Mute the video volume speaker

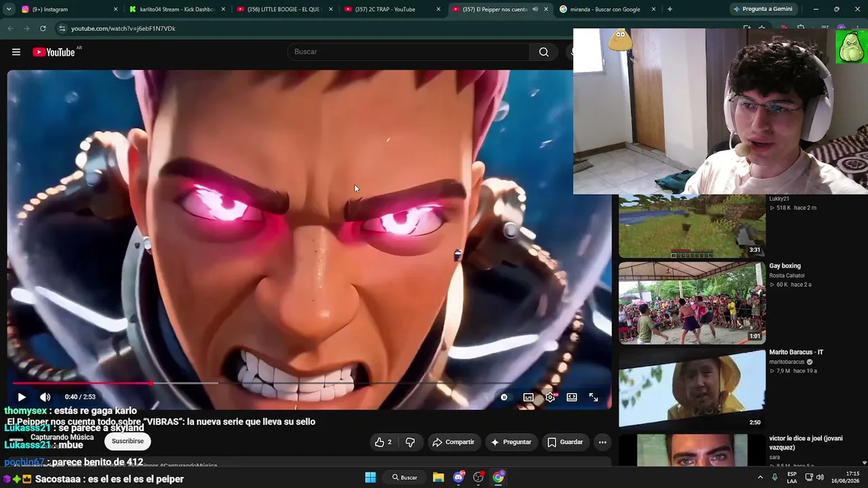point(45,397)
